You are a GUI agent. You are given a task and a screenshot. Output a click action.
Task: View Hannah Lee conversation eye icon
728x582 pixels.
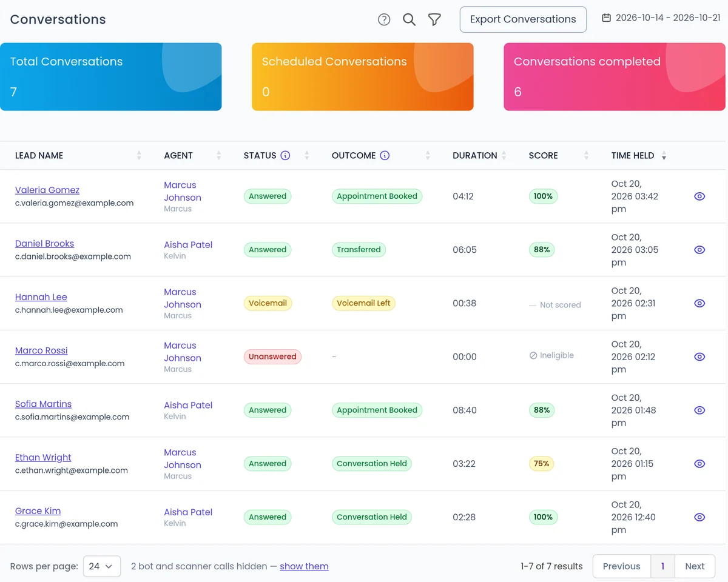tap(699, 303)
